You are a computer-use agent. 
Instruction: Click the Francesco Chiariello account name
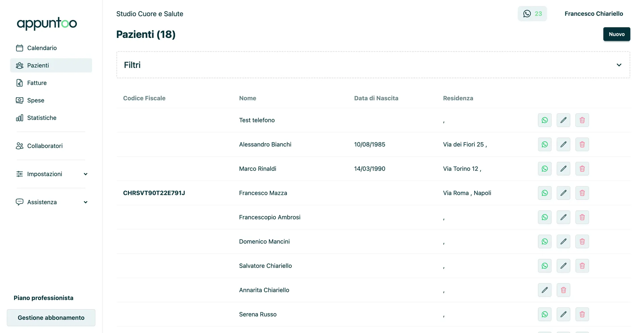(x=593, y=14)
